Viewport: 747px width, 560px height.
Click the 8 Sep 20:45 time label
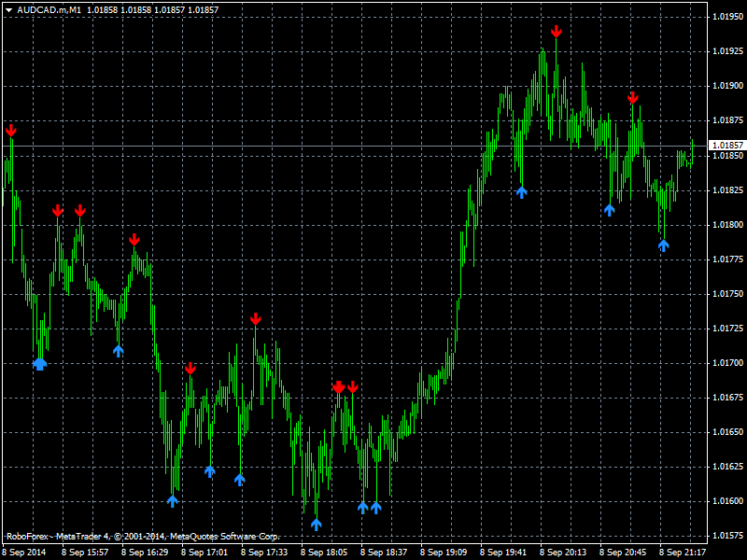[623, 553]
